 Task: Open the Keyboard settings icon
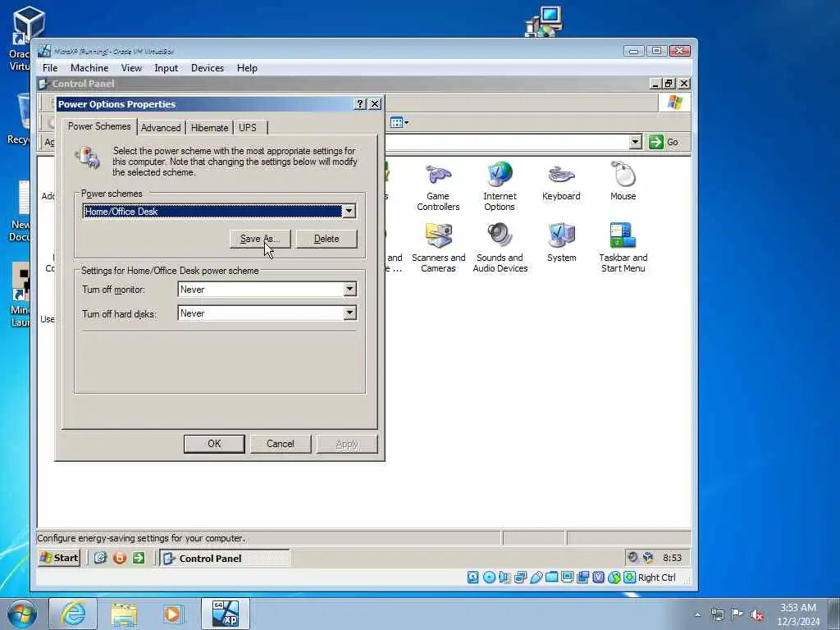click(561, 182)
